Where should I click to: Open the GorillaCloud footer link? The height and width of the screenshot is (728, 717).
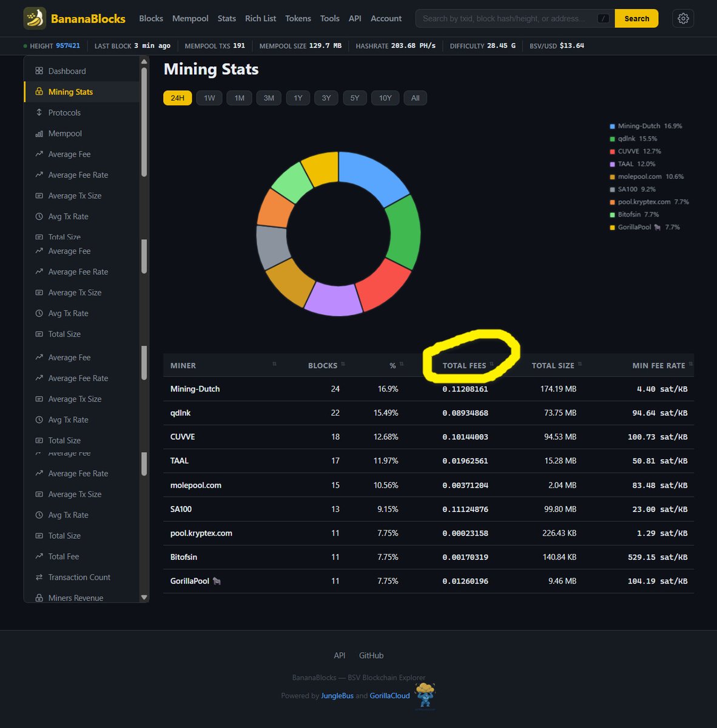coord(390,695)
